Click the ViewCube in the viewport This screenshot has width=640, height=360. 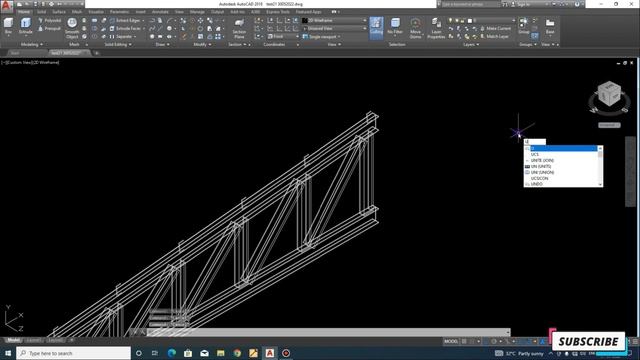[x=609, y=93]
